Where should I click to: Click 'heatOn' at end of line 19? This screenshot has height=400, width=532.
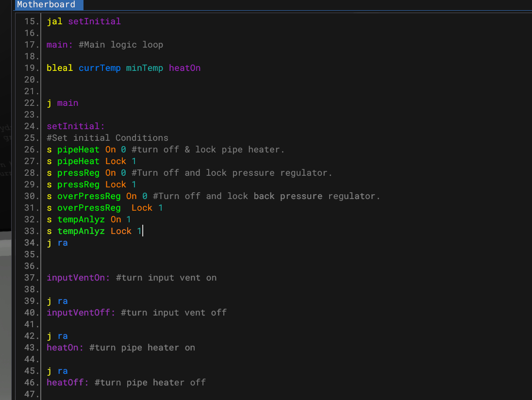coord(184,68)
